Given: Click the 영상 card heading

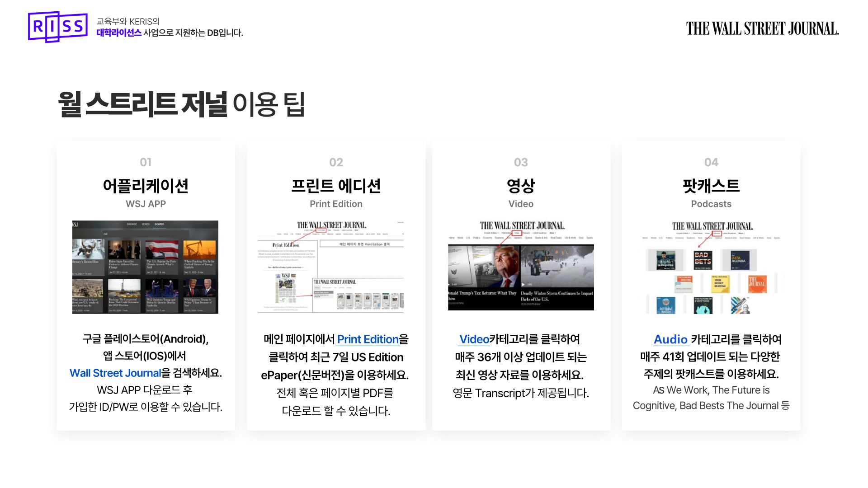Looking at the screenshot, I should (521, 186).
